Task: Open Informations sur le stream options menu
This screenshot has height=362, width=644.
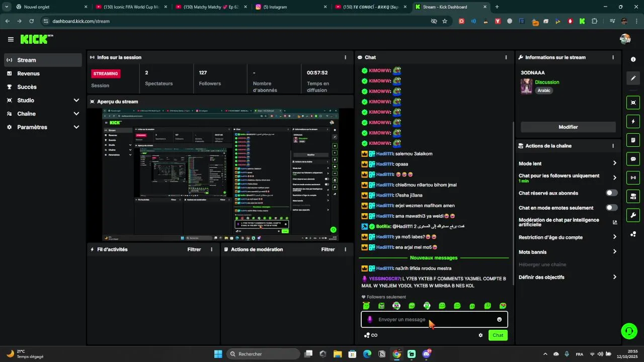Action: tap(613, 57)
